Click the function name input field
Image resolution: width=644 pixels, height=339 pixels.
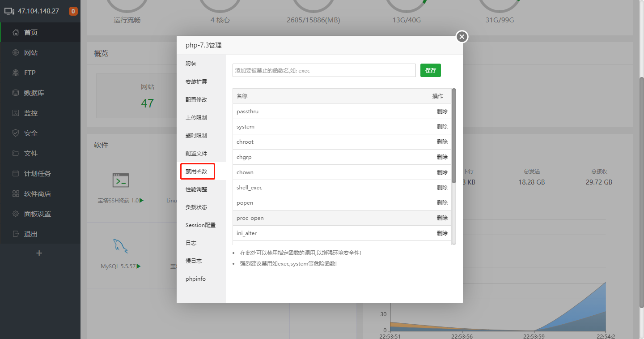tap(324, 70)
